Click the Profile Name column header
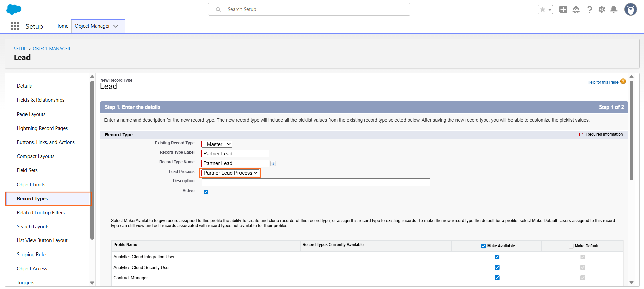The image size is (644, 289). [x=125, y=245]
